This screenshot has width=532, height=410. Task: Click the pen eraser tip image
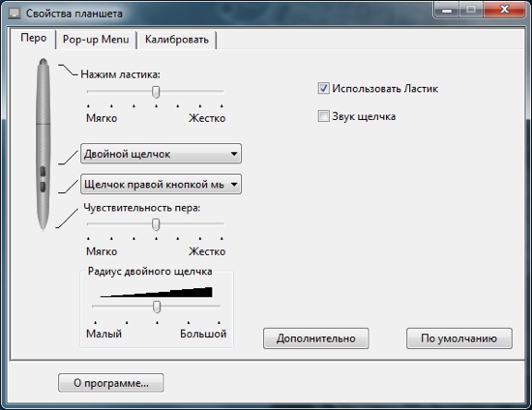(44, 63)
